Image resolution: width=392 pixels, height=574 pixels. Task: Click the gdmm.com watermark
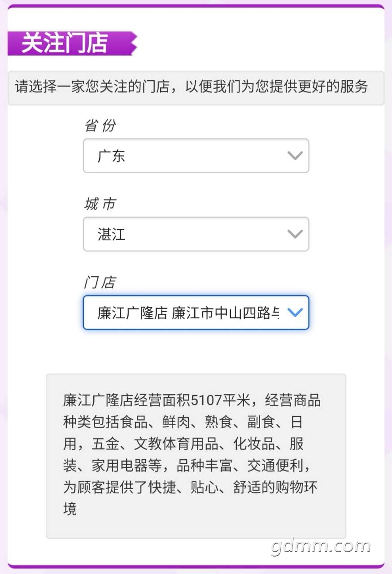(x=321, y=546)
